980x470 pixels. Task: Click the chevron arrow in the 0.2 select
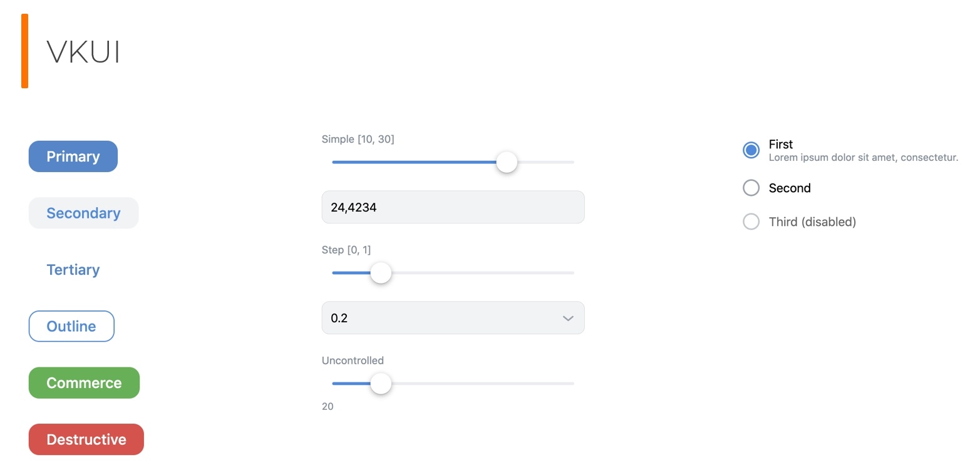click(567, 318)
